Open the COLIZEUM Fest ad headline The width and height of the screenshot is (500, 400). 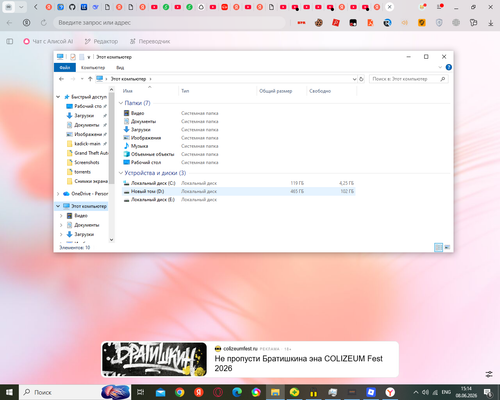299,363
